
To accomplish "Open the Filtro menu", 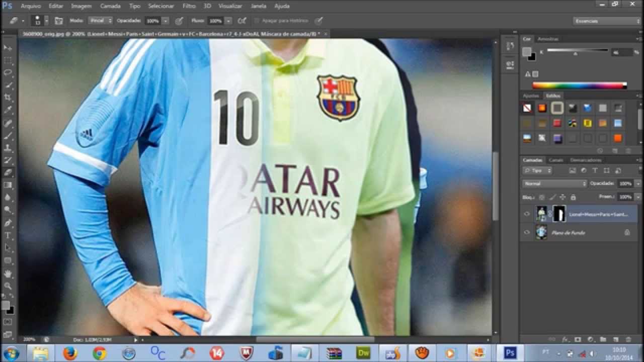I will [x=189, y=6].
